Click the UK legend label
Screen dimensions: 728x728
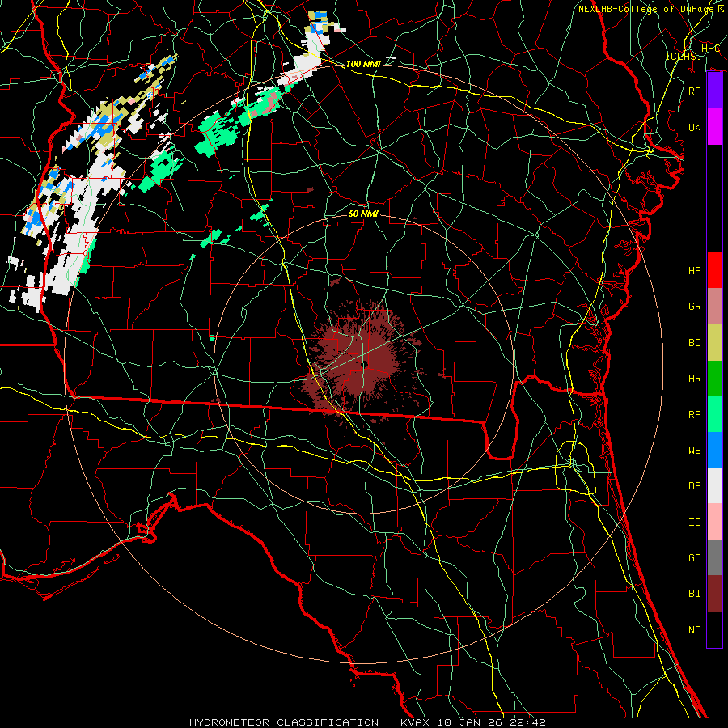(695, 127)
